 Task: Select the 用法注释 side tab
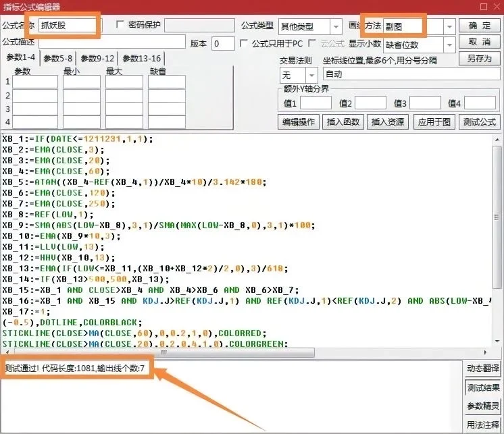[x=483, y=425]
